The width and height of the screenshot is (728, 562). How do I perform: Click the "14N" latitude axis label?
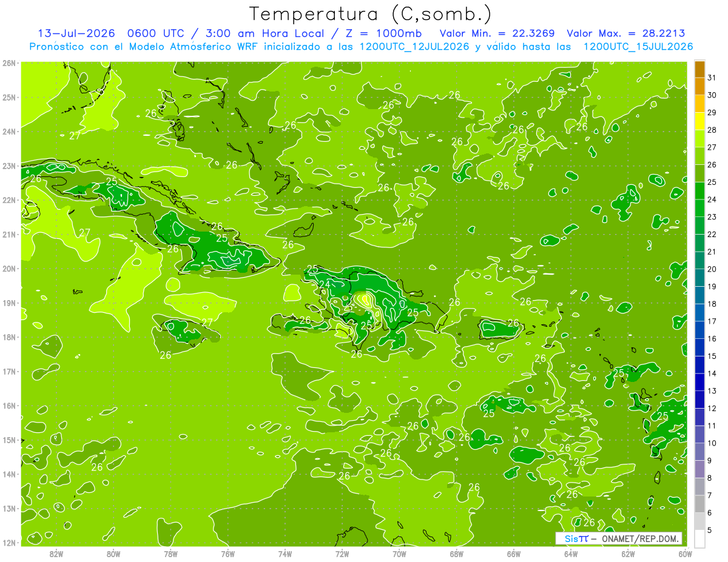(x=8, y=474)
